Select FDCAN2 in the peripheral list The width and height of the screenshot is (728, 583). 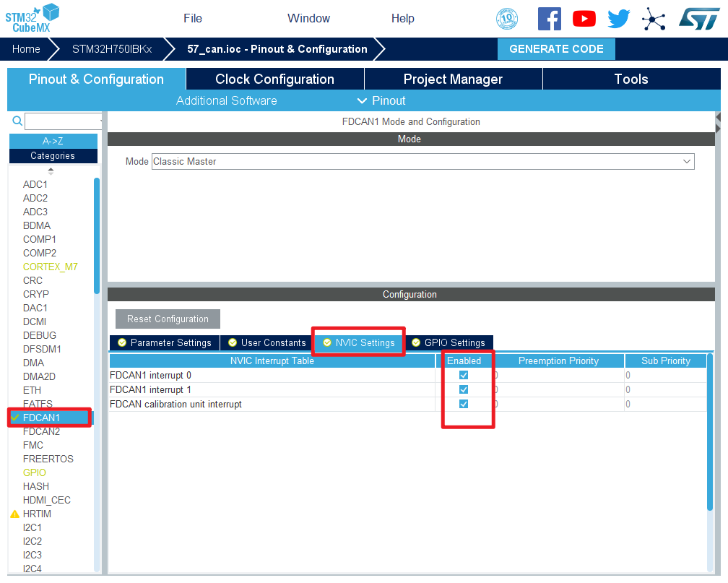[41, 431]
